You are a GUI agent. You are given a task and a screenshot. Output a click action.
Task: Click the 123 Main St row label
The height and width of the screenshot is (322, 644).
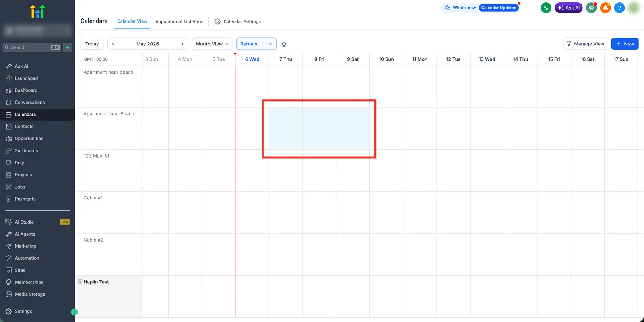click(96, 156)
